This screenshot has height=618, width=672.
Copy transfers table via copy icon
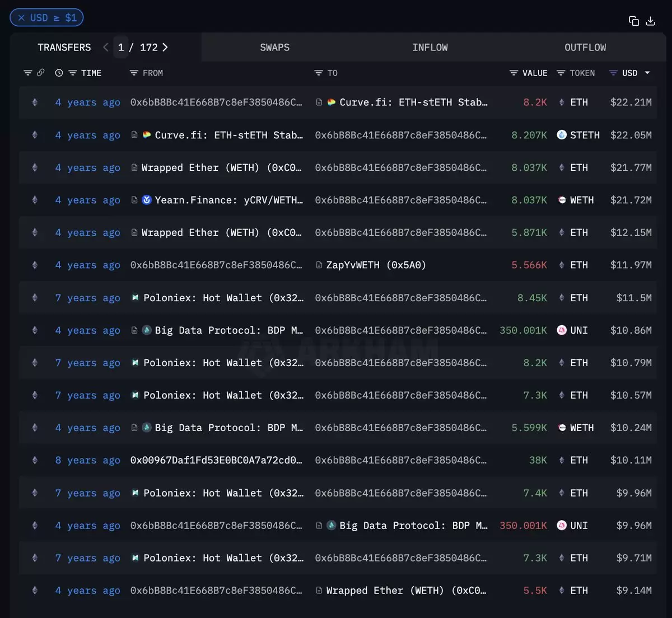tap(634, 21)
